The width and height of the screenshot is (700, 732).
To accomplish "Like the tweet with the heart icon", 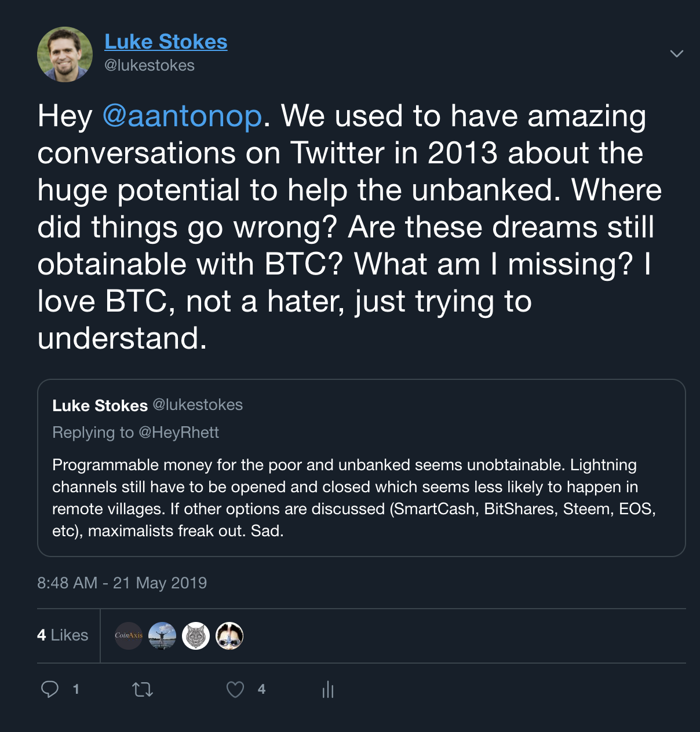I will (x=235, y=689).
